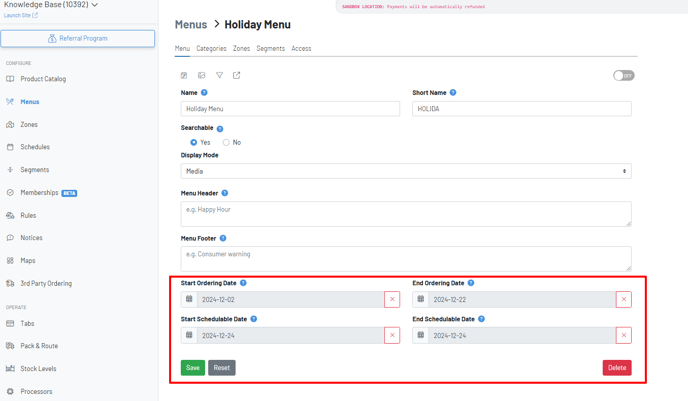Open the Product Catalog sidebar item

[x=43, y=79]
